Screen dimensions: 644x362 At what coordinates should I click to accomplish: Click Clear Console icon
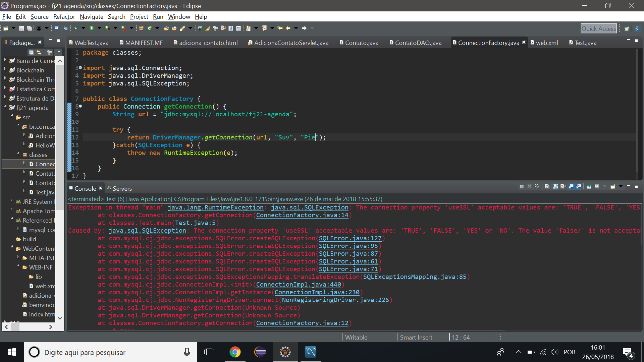[547, 186]
